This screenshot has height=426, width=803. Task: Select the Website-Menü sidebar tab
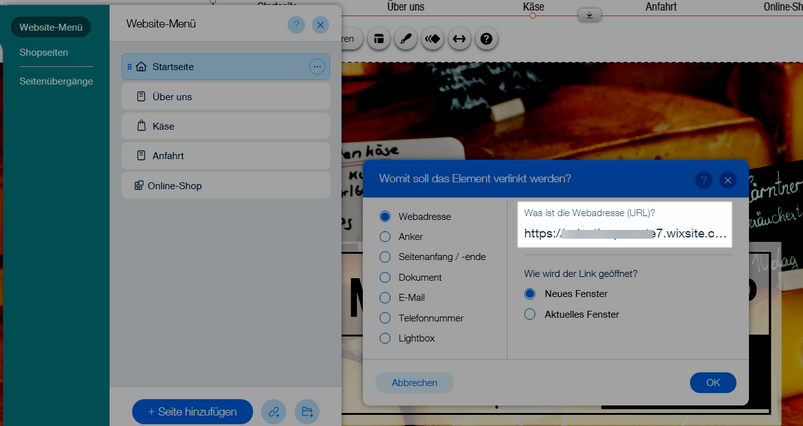pyautogui.click(x=51, y=27)
